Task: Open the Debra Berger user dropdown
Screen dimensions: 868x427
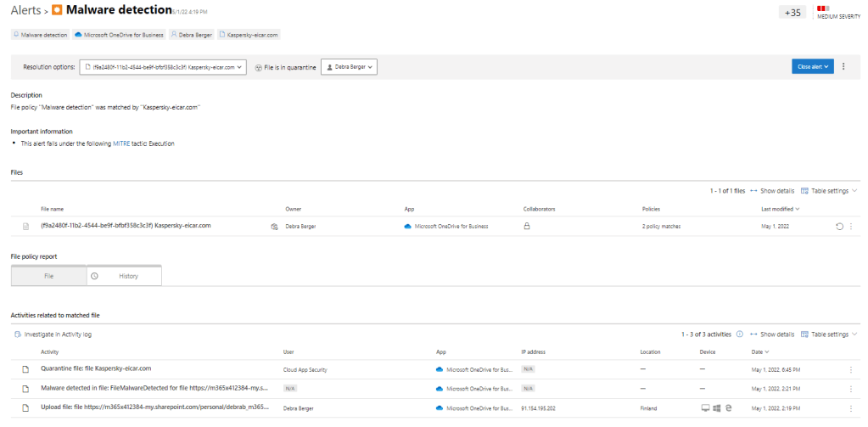Action: pyautogui.click(x=349, y=66)
